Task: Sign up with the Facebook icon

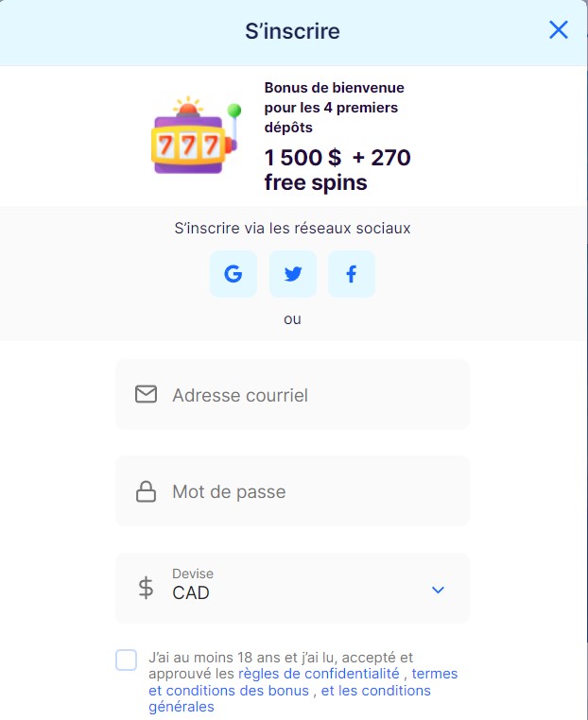Action: click(352, 275)
